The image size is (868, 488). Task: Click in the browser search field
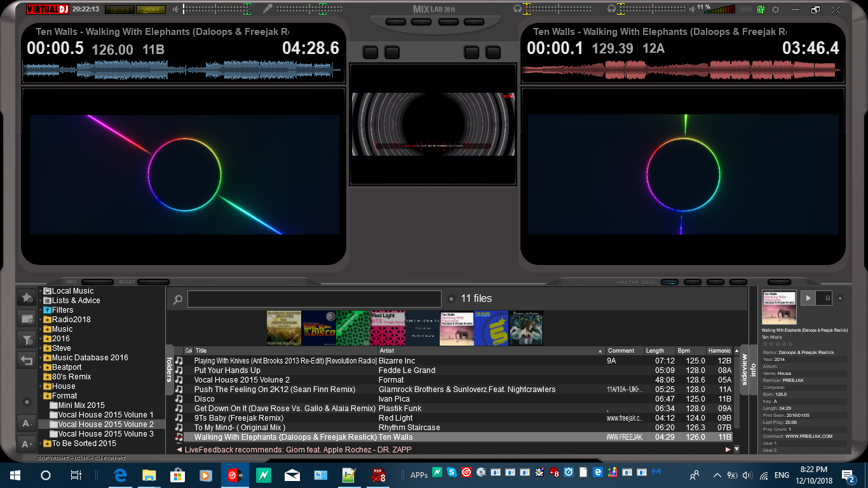pyautogui.click(x=314, y=299)
